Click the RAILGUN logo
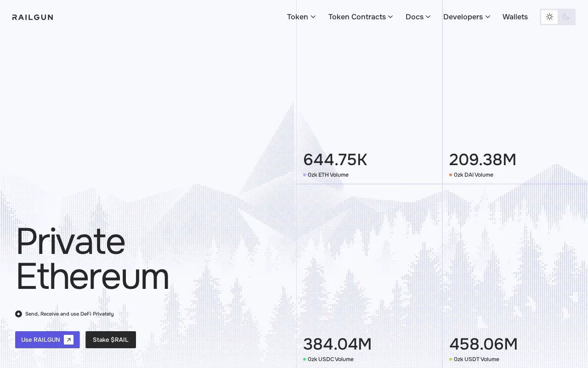The width and height of the screenshot is (588, 368). (33, 17)
